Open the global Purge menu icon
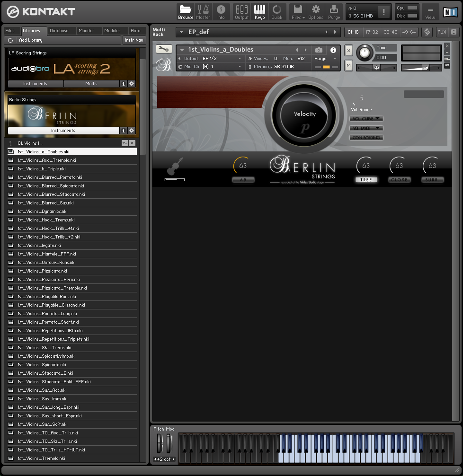Screen dimensions: 463x476 click(334, 12)
